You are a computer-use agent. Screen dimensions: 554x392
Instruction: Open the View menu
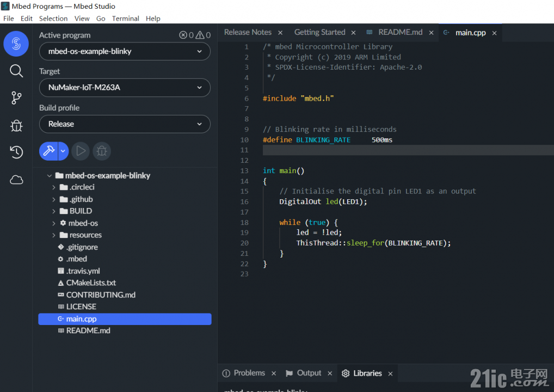pyautogui.click(x=82, y=19)
